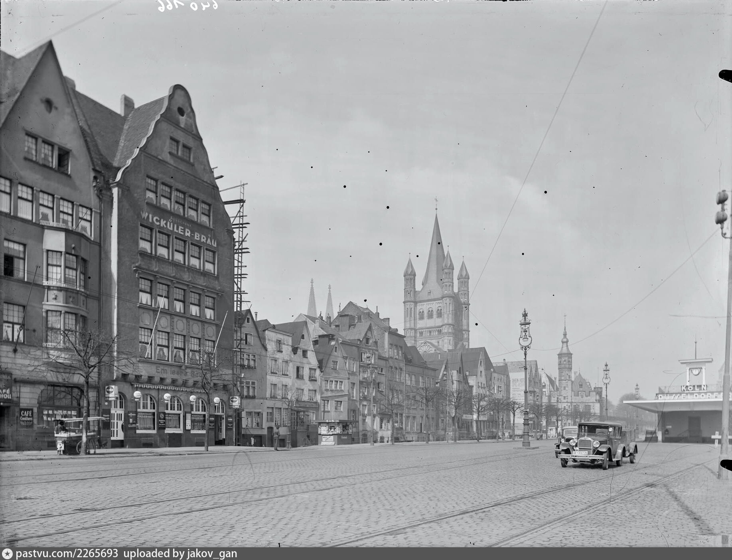Click the handwritten number at the top edge
This screenshot has width=732, height=560.
click(x=187, y=5)
